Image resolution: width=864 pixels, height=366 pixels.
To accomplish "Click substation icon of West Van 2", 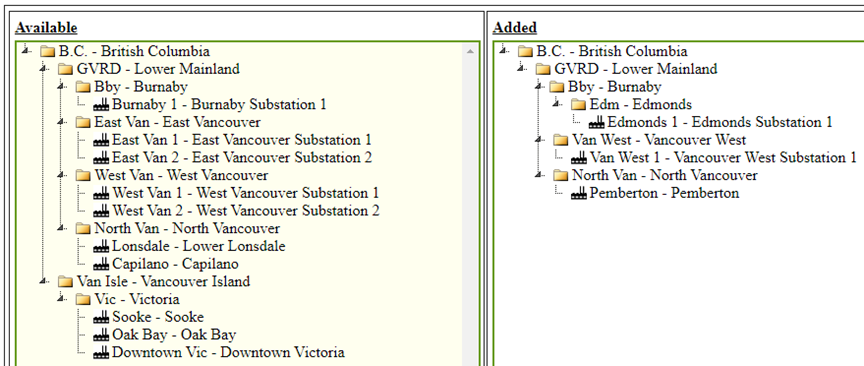I will [101, 211].
